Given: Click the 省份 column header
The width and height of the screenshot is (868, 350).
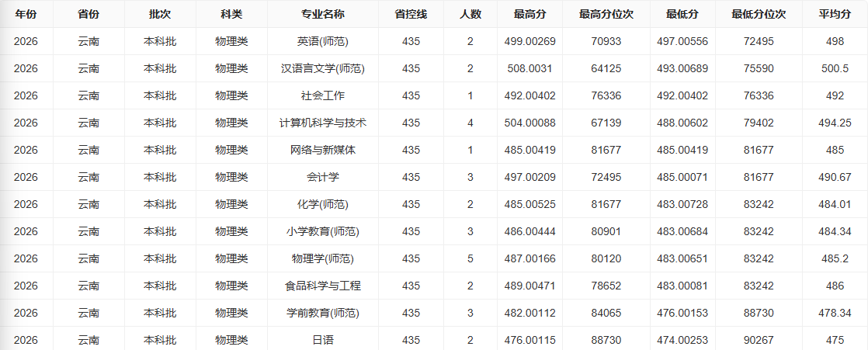Looking at the screenshot, I should tap(89, 15).
